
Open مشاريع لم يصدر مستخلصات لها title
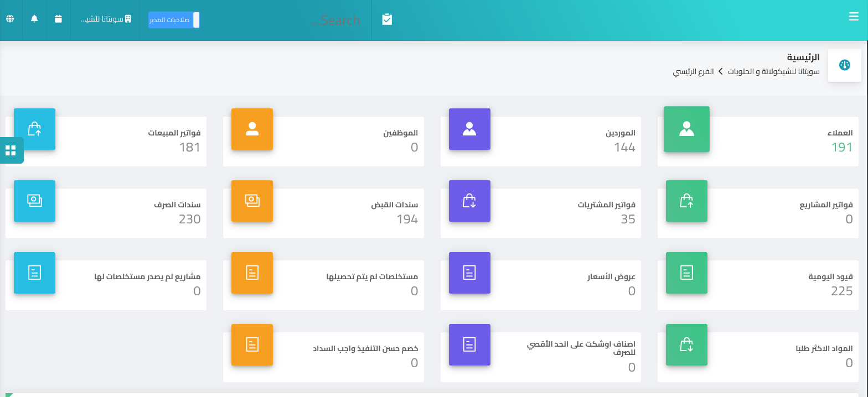coord(148,276)
